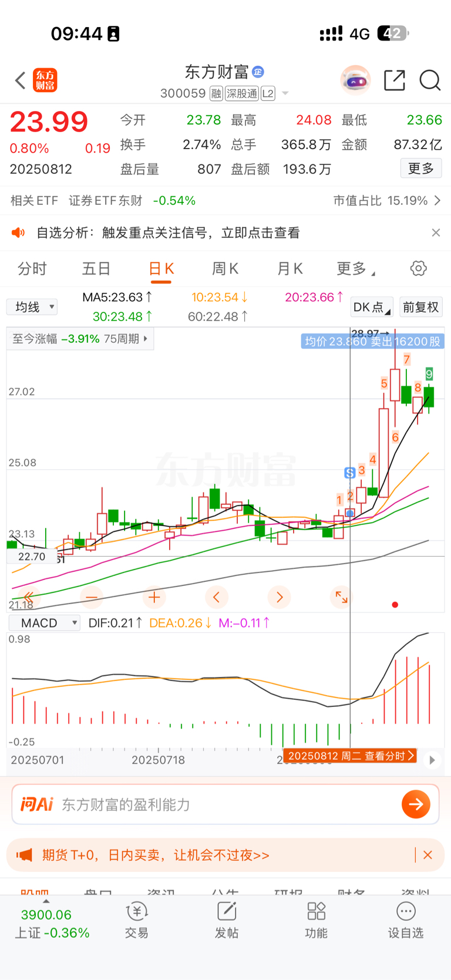This screenshot has height=980, width=451.
Task: Move chart right one candle
Action: [279, 597]
